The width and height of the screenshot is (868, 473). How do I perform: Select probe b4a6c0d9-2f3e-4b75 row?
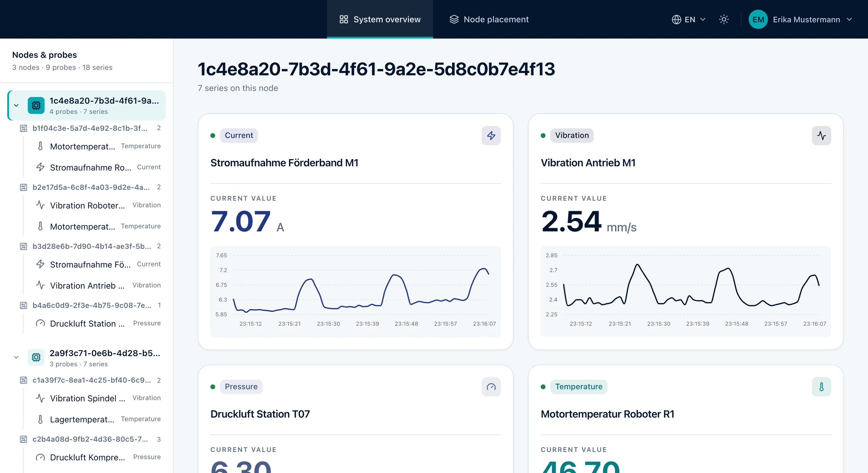pyautogui.click(x=90, y=306)
